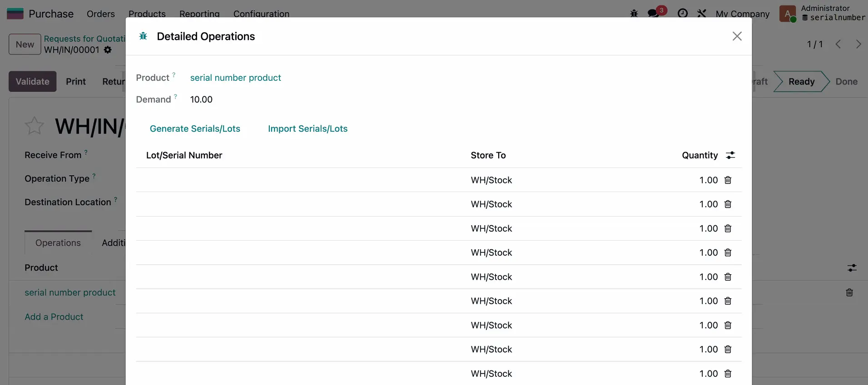Click Generate Serials/Lots
The width and height of the screenshot is (868, 385).
tap(195, 128)
